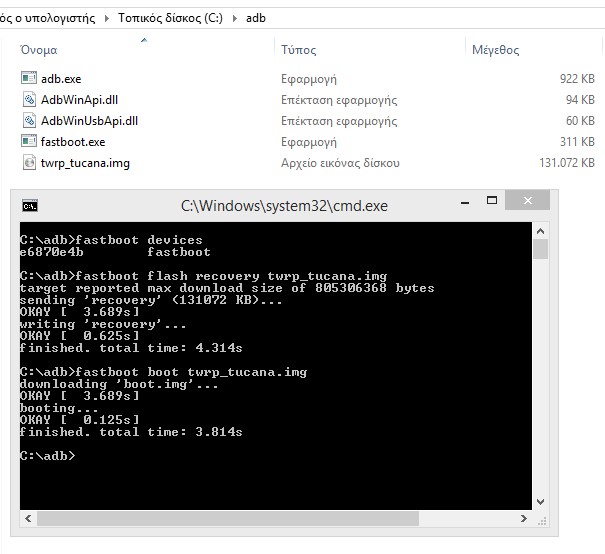The height and width of the screenshot is (554, 605).
Task: Click the AdbWinUsbApi.dll file name
Action: (89, 121)
